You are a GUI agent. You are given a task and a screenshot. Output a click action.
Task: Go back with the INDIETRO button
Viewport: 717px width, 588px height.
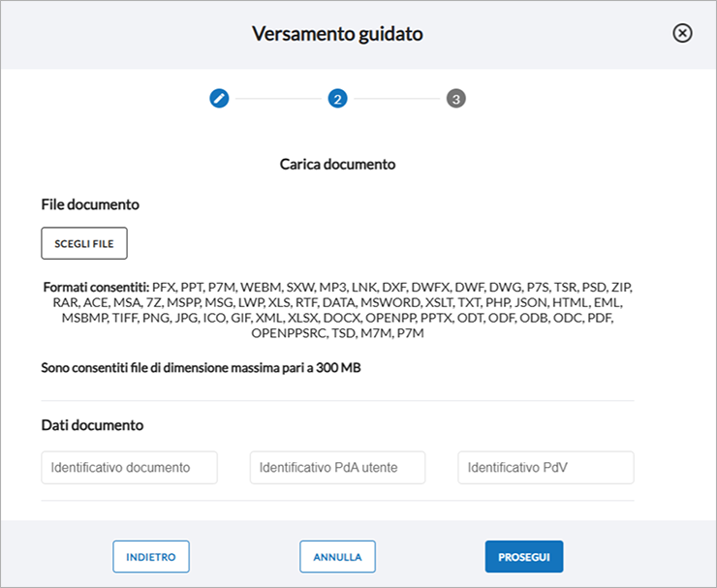point(150,557)
